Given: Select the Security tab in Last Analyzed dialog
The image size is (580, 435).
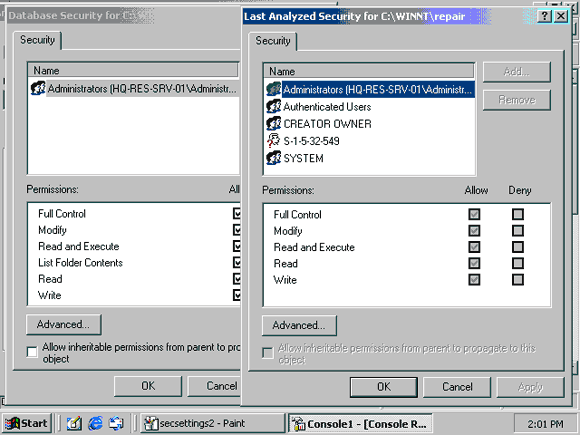Looking at the screenshot, I should 273,41.
